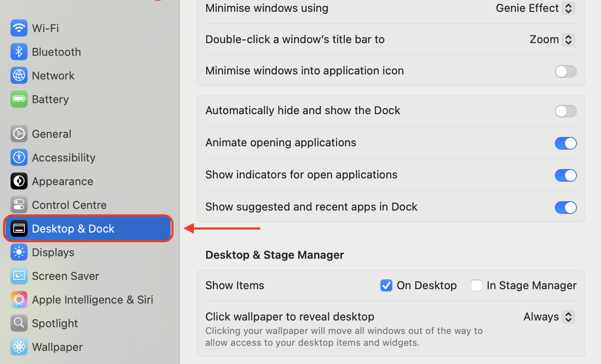Viewport: 601px width, 364px height.
Task: Toggle Show indicators for open applications
Action: (566, 175)
